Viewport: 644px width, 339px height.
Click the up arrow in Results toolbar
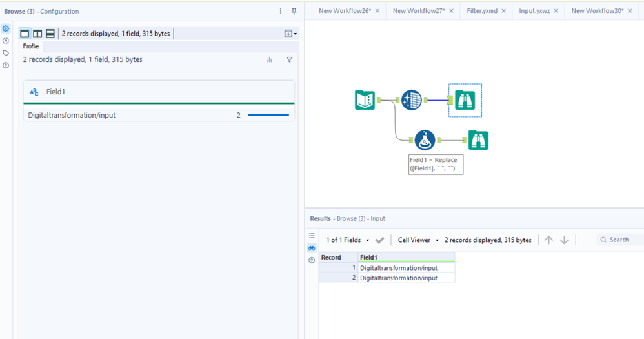[x=548, y=240]
